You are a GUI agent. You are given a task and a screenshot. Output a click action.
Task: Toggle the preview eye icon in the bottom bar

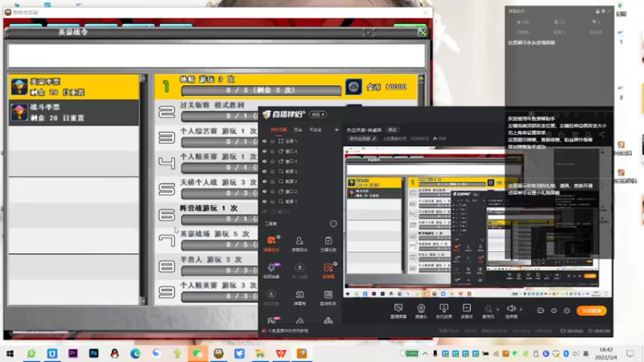[554, 311]
